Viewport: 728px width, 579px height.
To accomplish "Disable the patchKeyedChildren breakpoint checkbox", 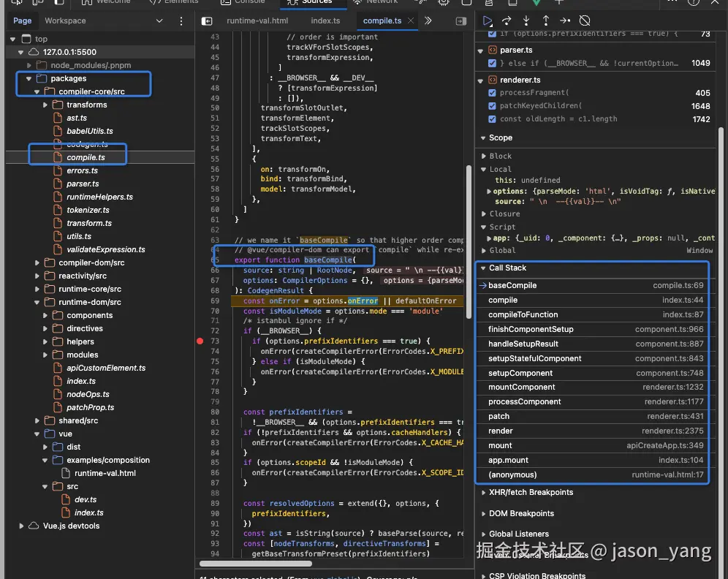I will click(x=492, y=106).
